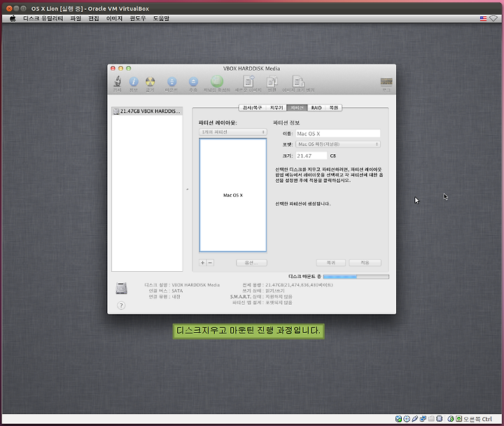The width and height of the screenshot is (504, 426).
Task: Click the large disk drive icon in info area
Action: tap(122, 288)
